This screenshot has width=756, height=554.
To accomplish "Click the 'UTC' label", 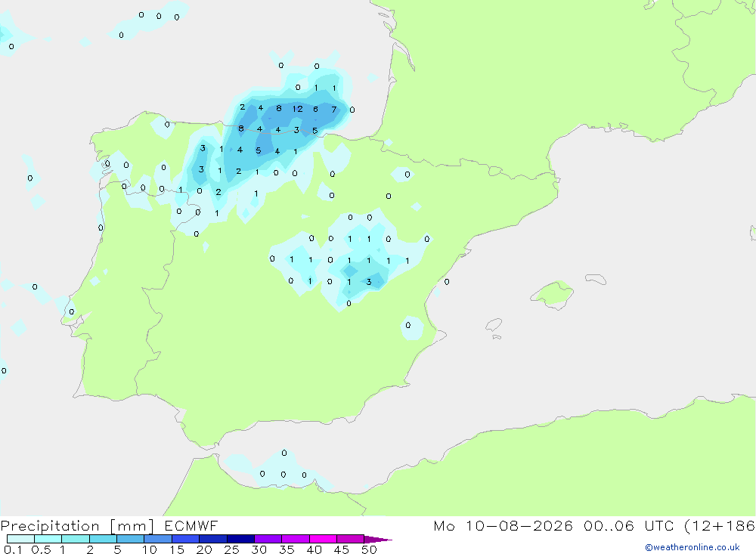I will (x=659, y=525).
